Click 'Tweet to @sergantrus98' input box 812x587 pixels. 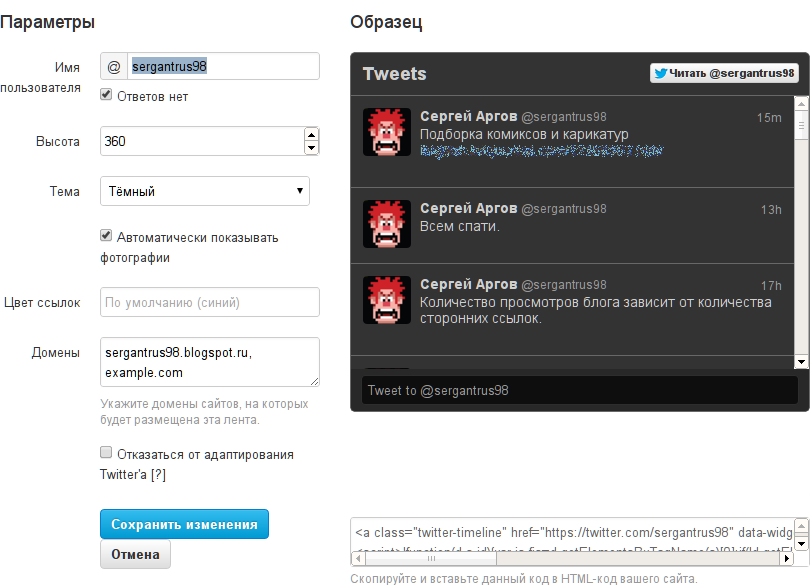point(580,390)
